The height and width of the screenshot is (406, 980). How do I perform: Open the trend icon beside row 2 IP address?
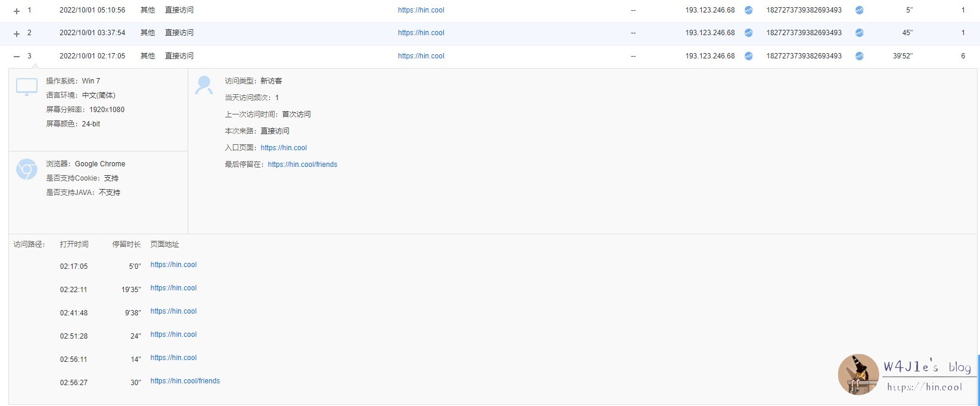pos(748,33)
